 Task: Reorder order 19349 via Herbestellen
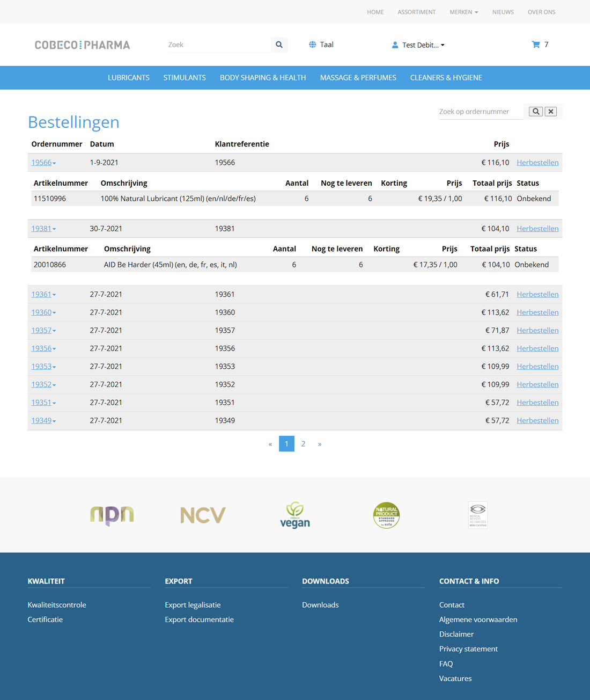(x=537, y=420)
